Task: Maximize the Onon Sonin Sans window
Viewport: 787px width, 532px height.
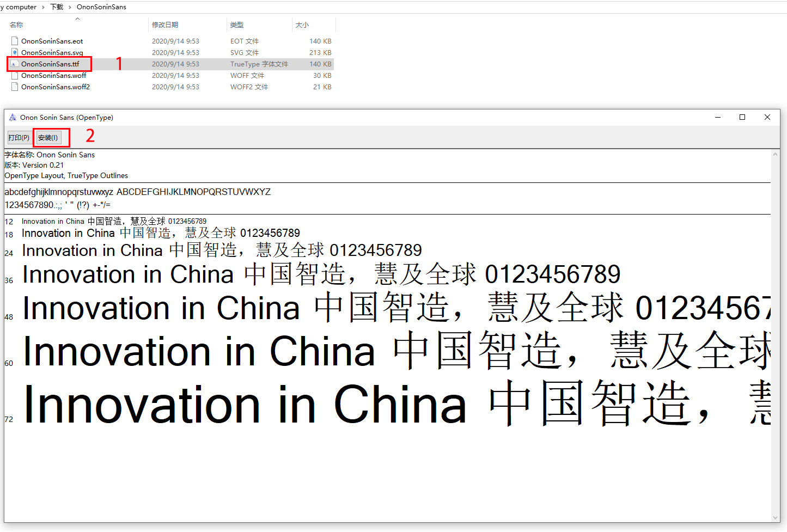Action: 742,117
